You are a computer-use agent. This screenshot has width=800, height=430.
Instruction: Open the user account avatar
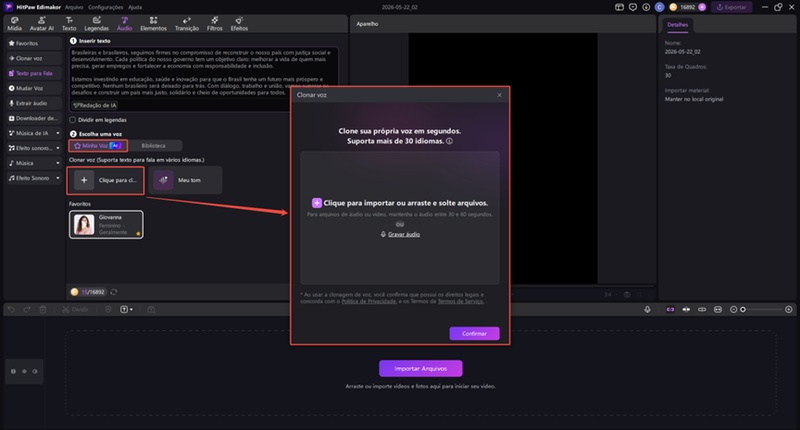pyautogui.click(x=660, y=7)
